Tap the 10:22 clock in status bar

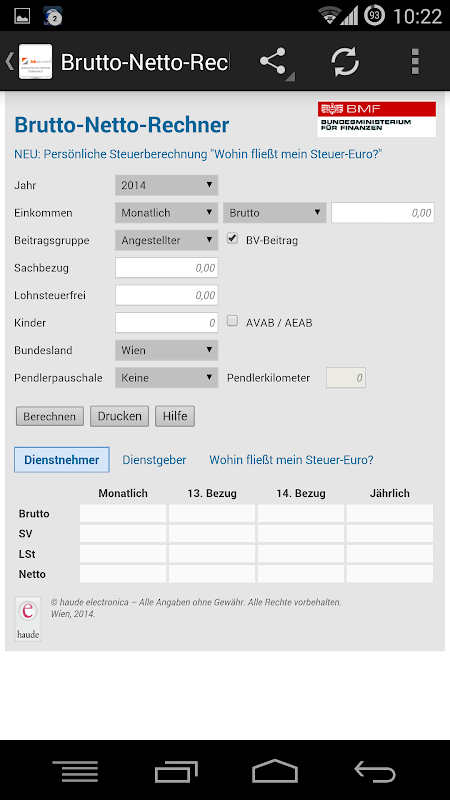(417, 16)
